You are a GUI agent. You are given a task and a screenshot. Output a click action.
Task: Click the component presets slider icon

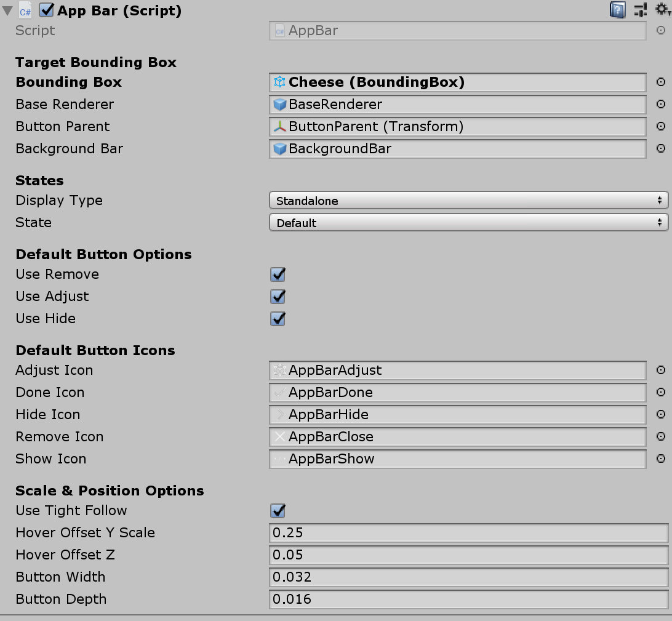point(640,10)
